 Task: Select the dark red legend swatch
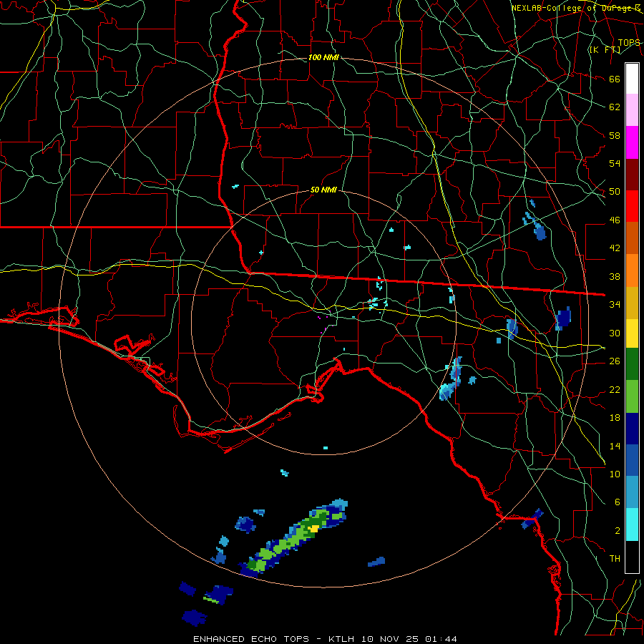pyautogui.click(x=632, y=175)
